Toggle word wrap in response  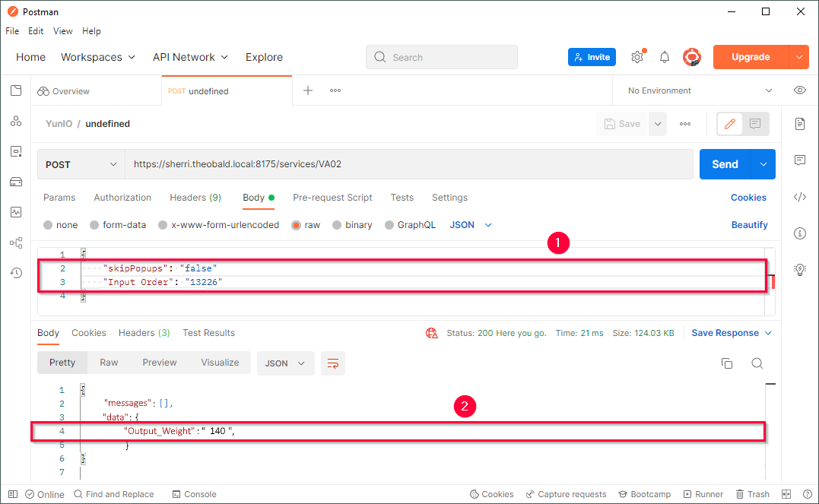point(333,363)
